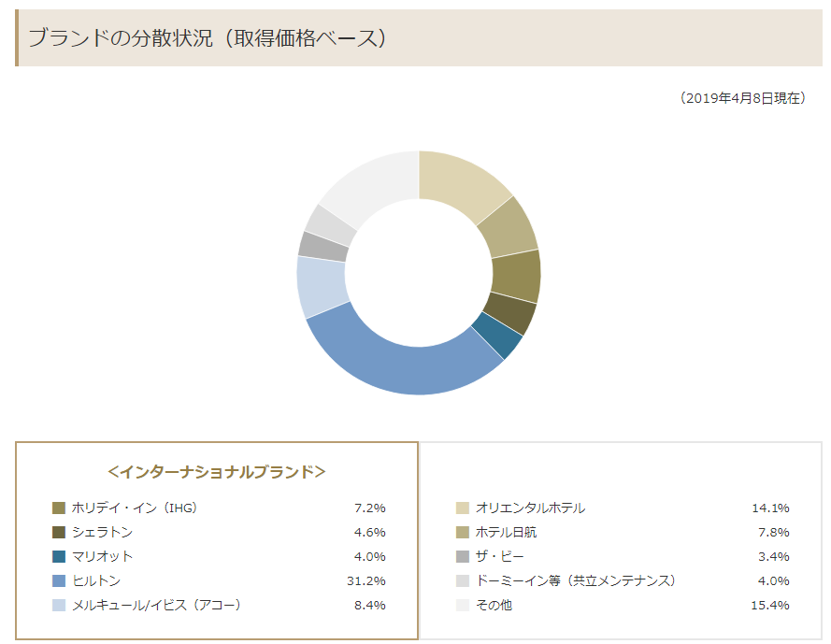Click the ホテル日航 legend label text
Image resolution: width=831 pixels, height=644 pixels.
click(506, 532)
